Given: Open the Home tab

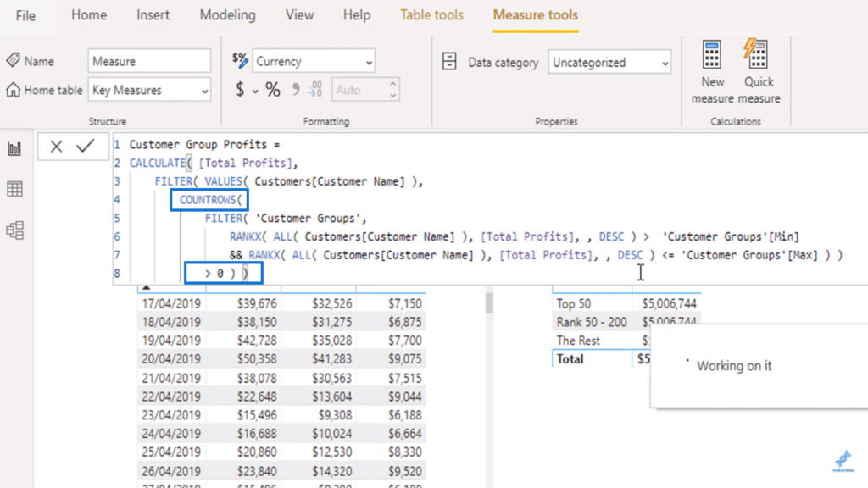Looking at the screenshot, I should 88,15.
